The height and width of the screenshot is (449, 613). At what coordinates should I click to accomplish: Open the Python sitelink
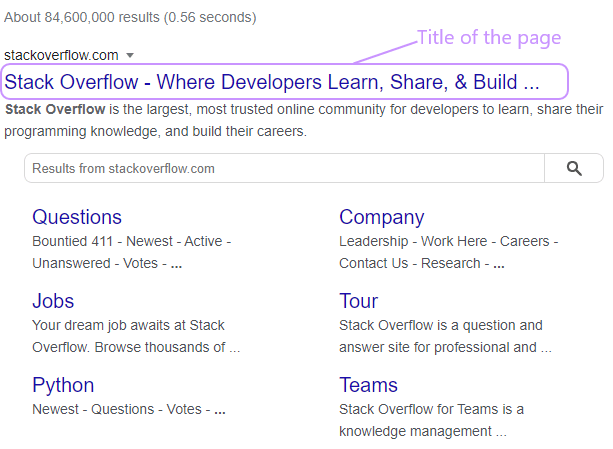pyautogui.click(x=63, y=385)
